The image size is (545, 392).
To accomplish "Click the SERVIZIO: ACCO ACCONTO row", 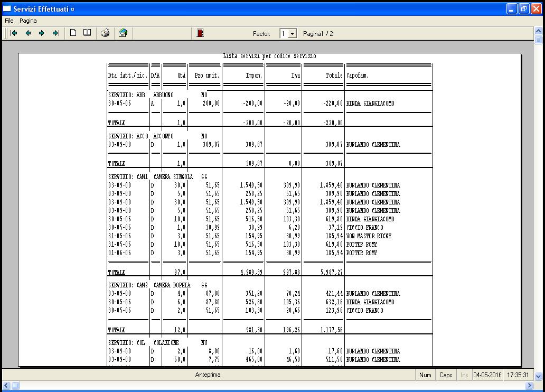I will 158,136.
